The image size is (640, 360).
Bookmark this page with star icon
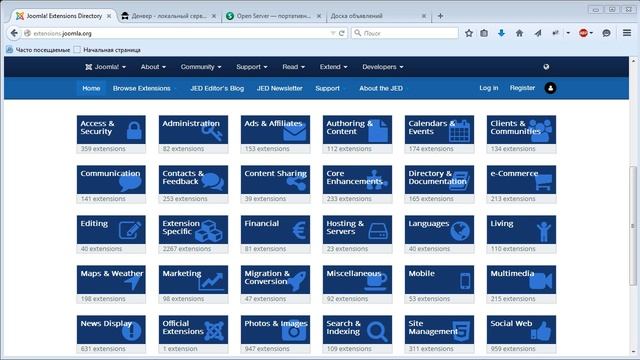[x=469, y=33]
